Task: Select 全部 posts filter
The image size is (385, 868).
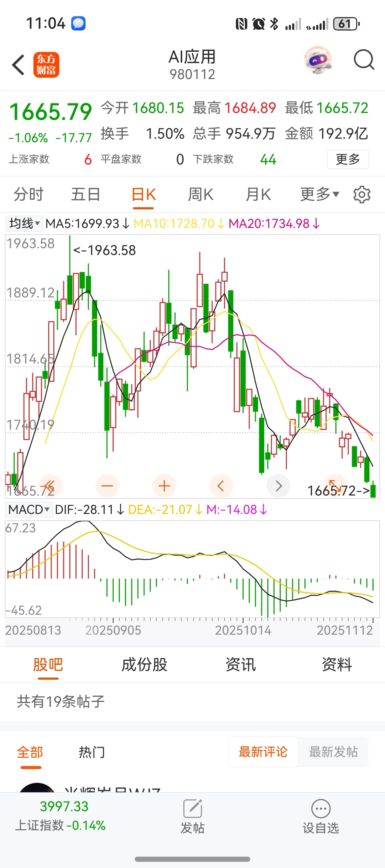Action: point(30,752)
